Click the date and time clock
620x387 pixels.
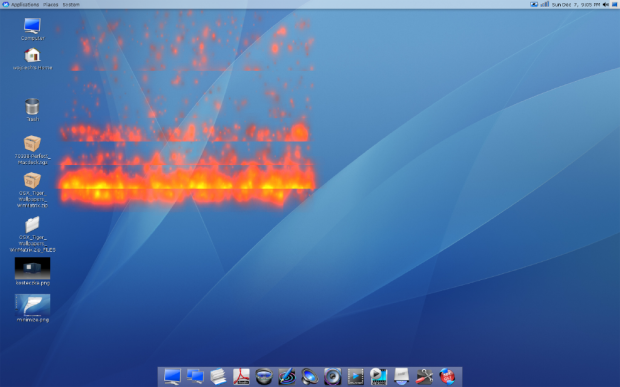[576, 5]
